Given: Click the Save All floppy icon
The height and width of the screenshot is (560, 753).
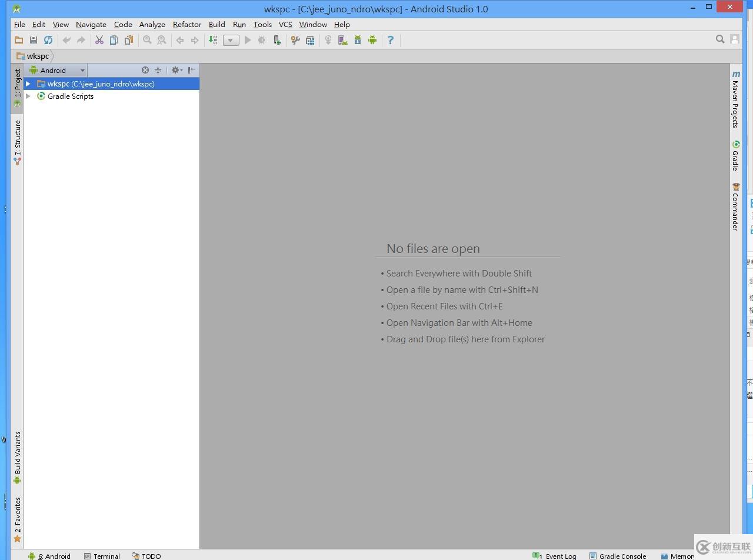Looking at the screenshot, I should [34, 40].
